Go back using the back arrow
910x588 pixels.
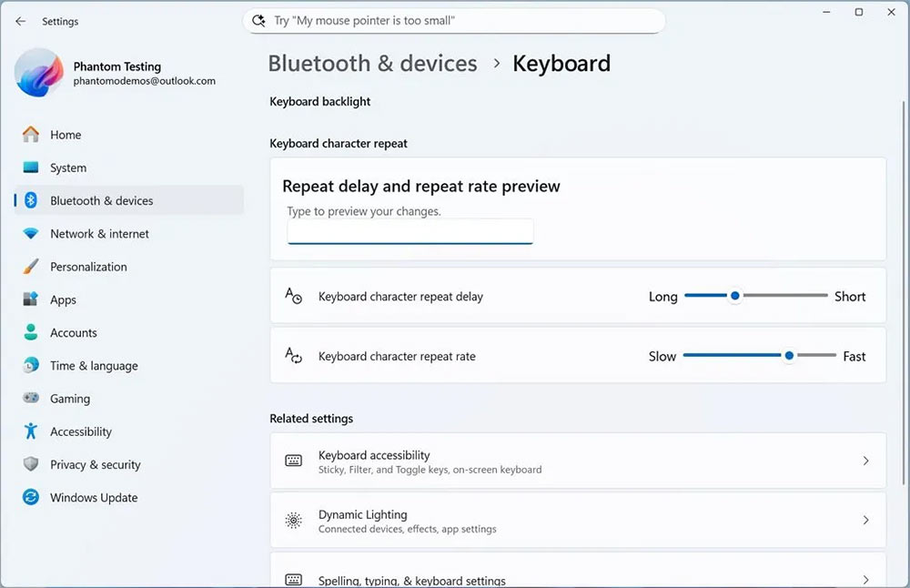pos(20,20)
